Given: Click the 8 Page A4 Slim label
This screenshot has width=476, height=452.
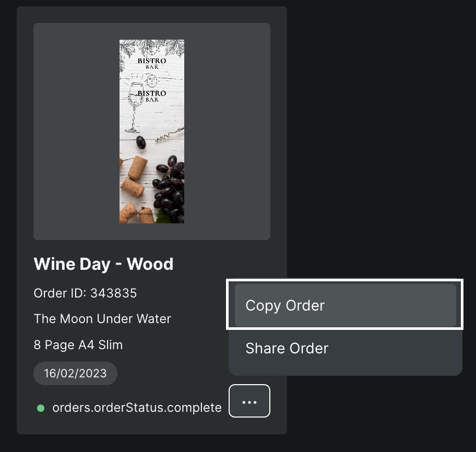Looking at the screenshot, I should pyautogui.click(x=78, y=345).
